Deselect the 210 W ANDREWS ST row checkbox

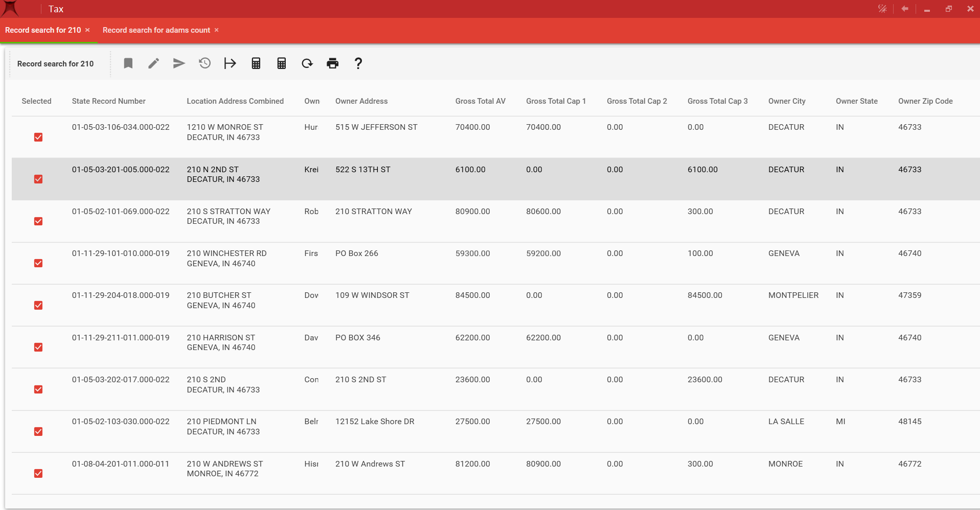click(x=38, y=474)
